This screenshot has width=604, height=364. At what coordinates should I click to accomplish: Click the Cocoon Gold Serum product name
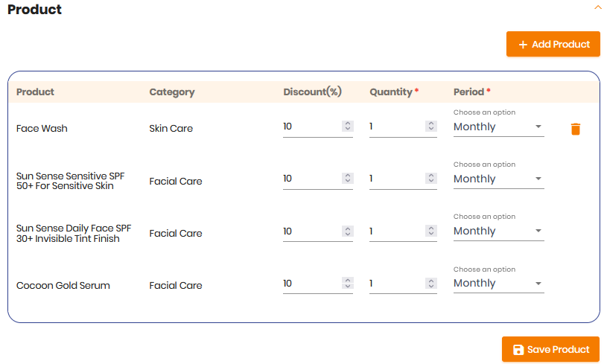point(63,285)
